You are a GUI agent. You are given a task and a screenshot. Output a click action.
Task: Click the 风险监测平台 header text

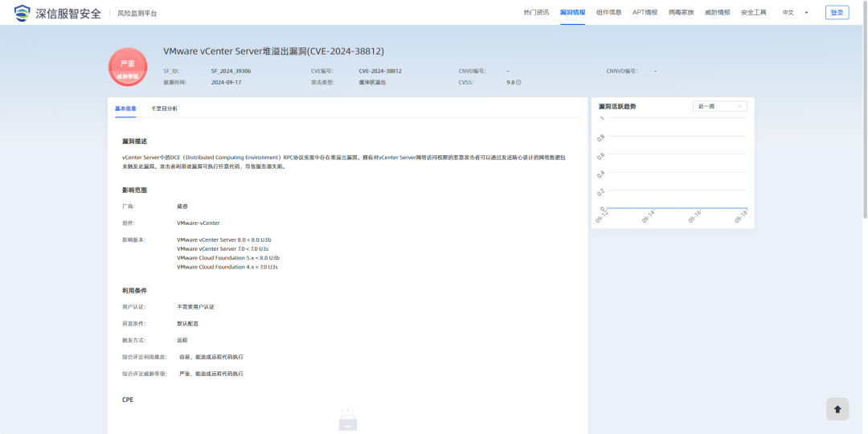click(137, 14)
